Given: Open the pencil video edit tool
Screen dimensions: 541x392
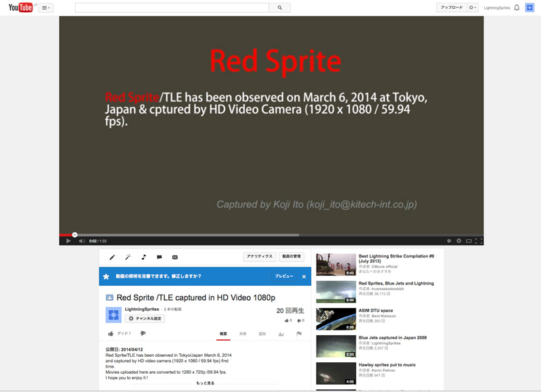Looking at the screenshot, I should point(112,257).
